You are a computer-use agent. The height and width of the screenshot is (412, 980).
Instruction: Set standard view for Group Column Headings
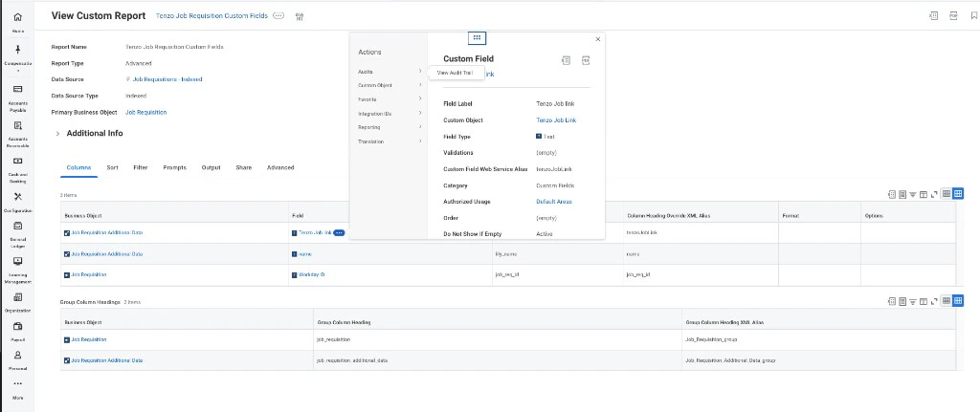click(x=957, y=301)
